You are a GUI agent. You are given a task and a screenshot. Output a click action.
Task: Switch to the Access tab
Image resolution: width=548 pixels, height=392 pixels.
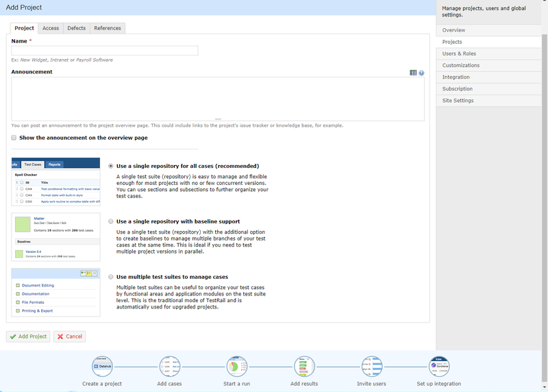point(51,28)
